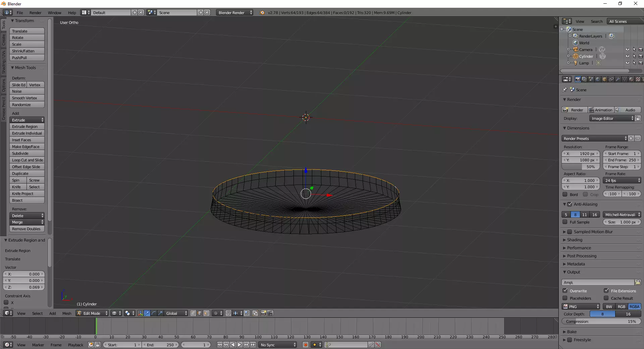Uncheck the Overwrite output option
Screen dimensions: 644x349
[565, 291]
